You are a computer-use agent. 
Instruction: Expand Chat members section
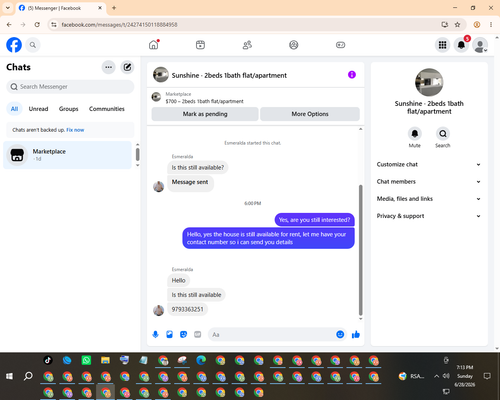coord(429,182)
